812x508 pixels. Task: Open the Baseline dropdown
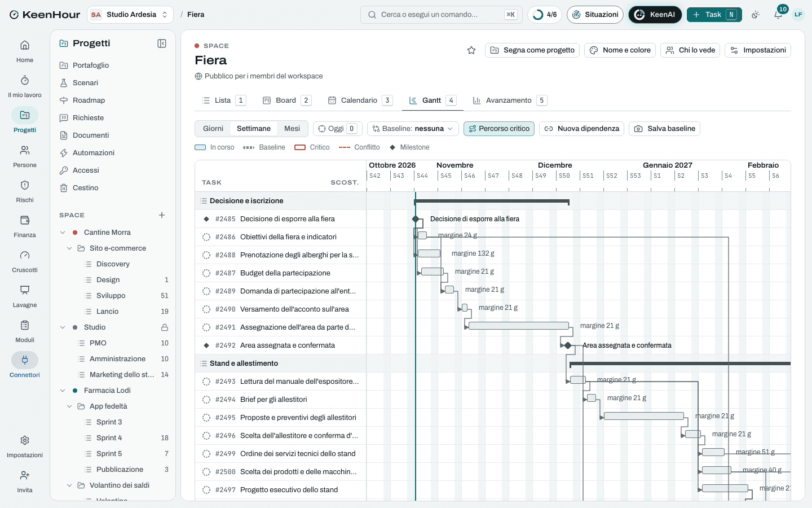[413, 129]
